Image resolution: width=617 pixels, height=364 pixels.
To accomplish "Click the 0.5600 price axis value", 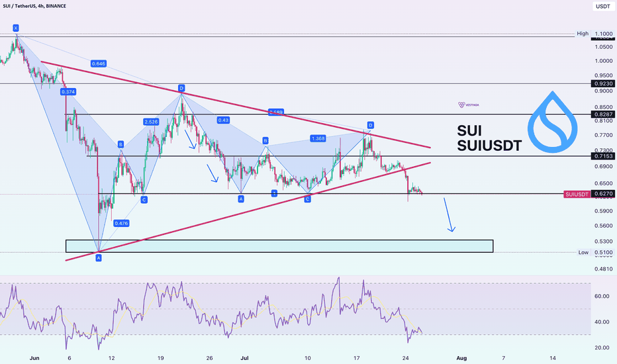I will coord(604,226).
